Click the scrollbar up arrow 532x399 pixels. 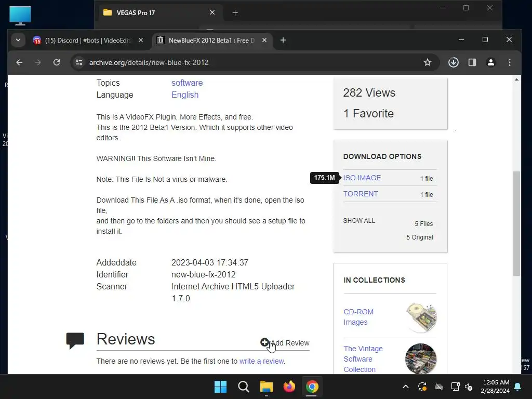coord(516,79)
